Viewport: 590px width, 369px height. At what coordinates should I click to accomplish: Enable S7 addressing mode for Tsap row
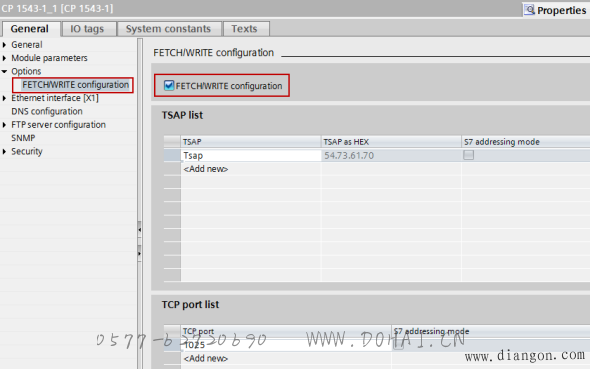(x=468, y=155)
